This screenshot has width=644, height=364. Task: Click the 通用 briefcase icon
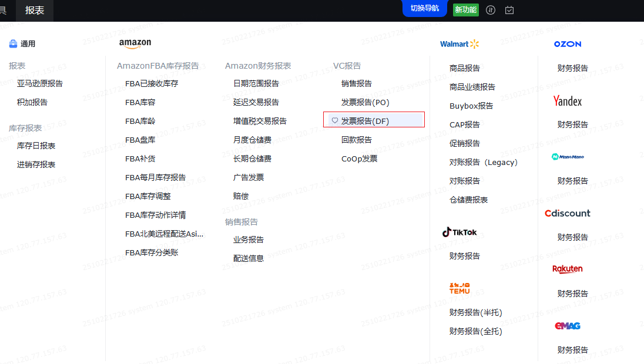tap(13, 43)
